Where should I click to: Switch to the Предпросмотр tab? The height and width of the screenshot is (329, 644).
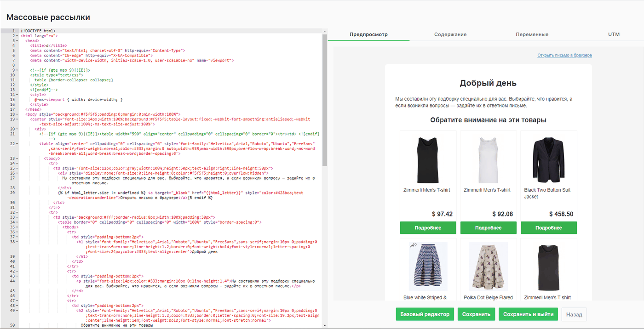pos(368,34)
